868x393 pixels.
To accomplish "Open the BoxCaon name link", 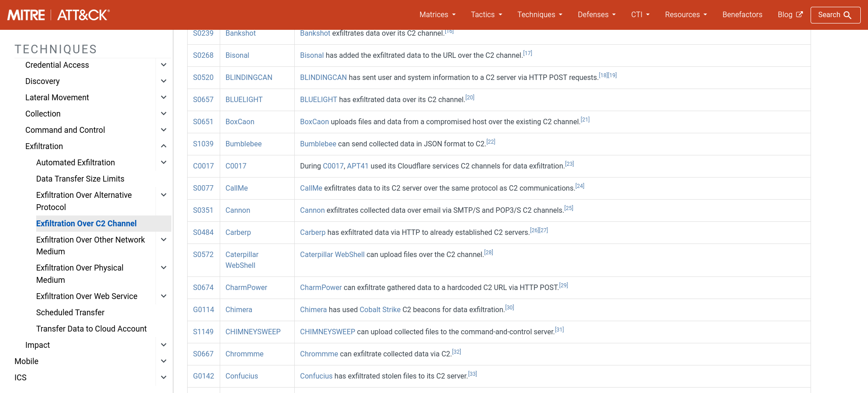I will (240, 122).
